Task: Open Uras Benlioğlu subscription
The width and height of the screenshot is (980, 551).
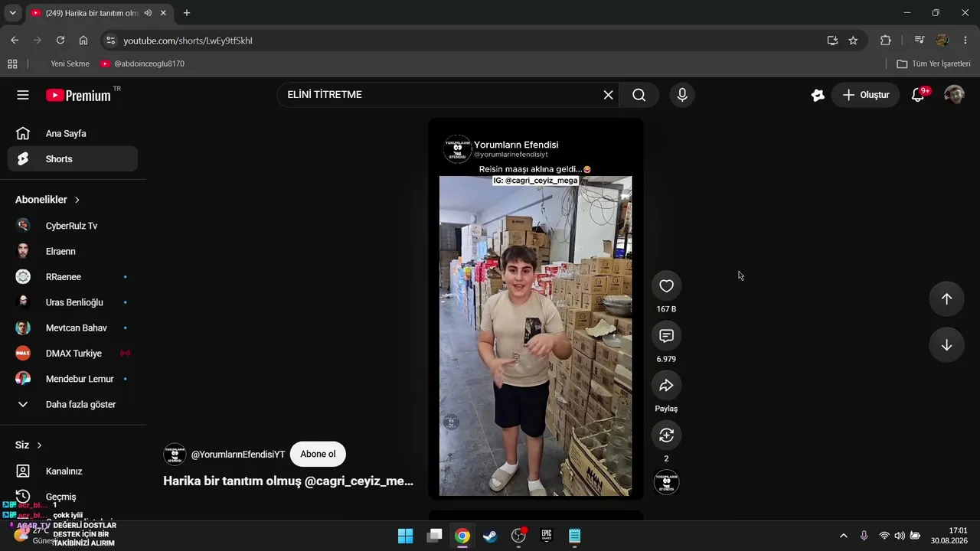Action: 73,302
